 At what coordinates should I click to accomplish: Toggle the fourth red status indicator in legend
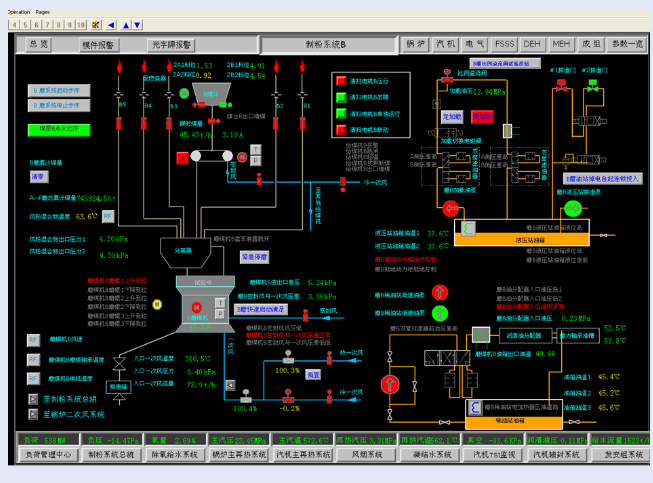(x=341, y=130)
